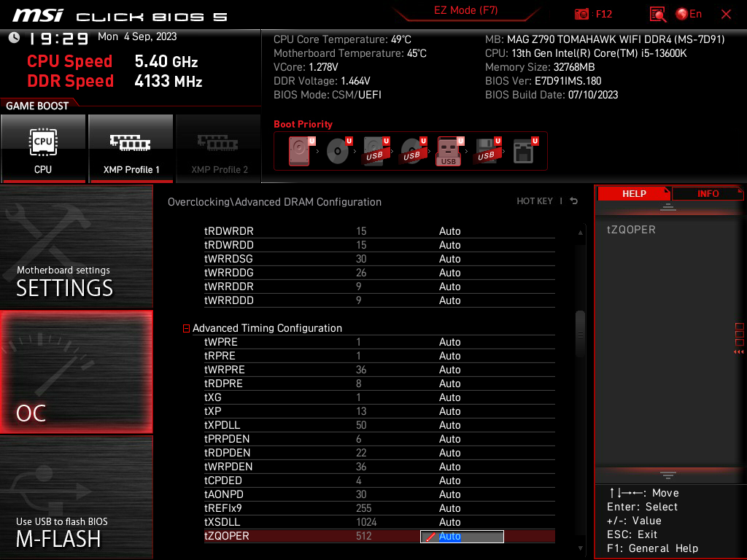Click the date Mon 4 Sep, 2023
Screen dimensions: 747x560
137,36
